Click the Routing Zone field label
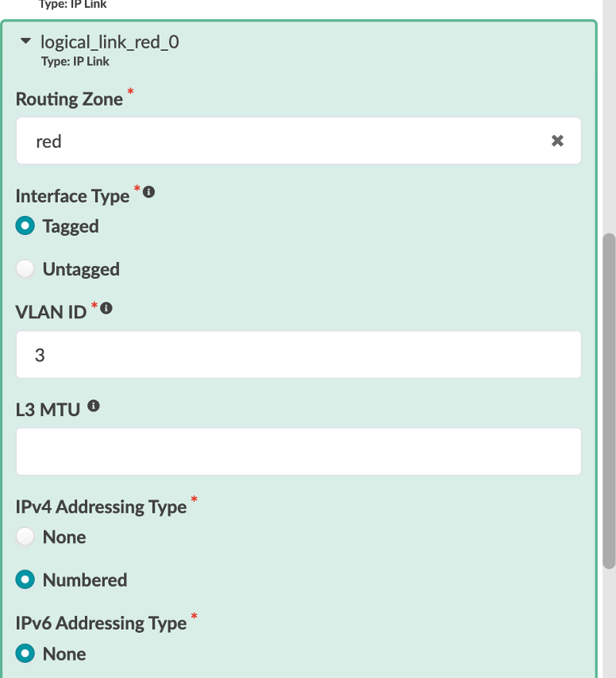Viewport: 616px width, 678px height. [69, 99]
